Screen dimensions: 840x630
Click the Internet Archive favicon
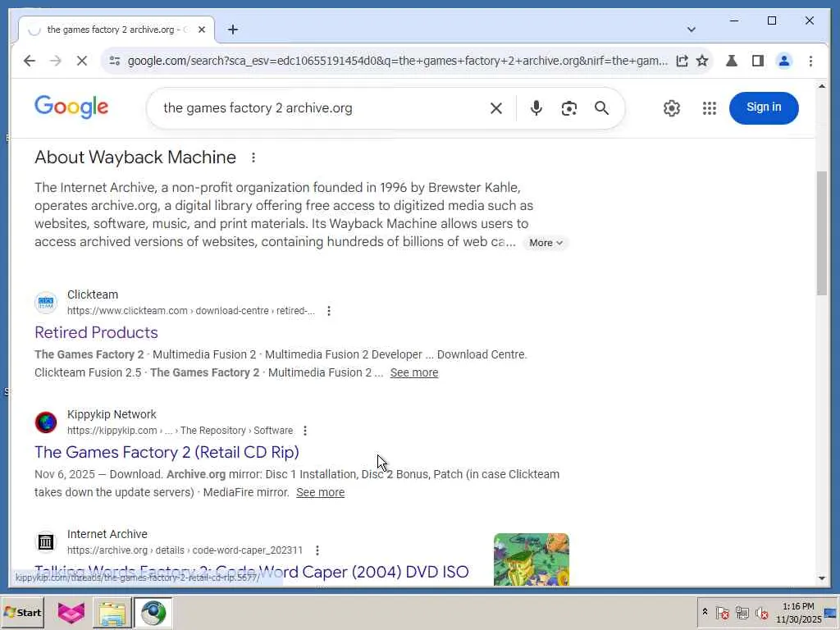pyautogui.click(x=46, y=542)
